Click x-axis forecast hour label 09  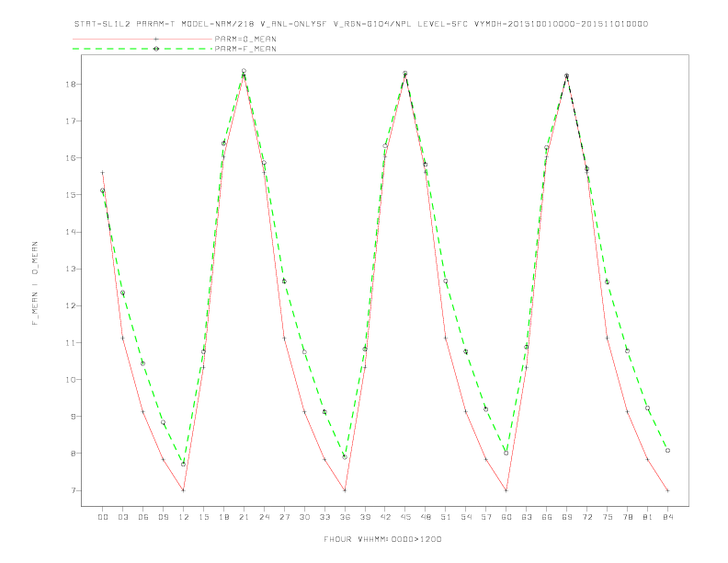tap(163, 517)
